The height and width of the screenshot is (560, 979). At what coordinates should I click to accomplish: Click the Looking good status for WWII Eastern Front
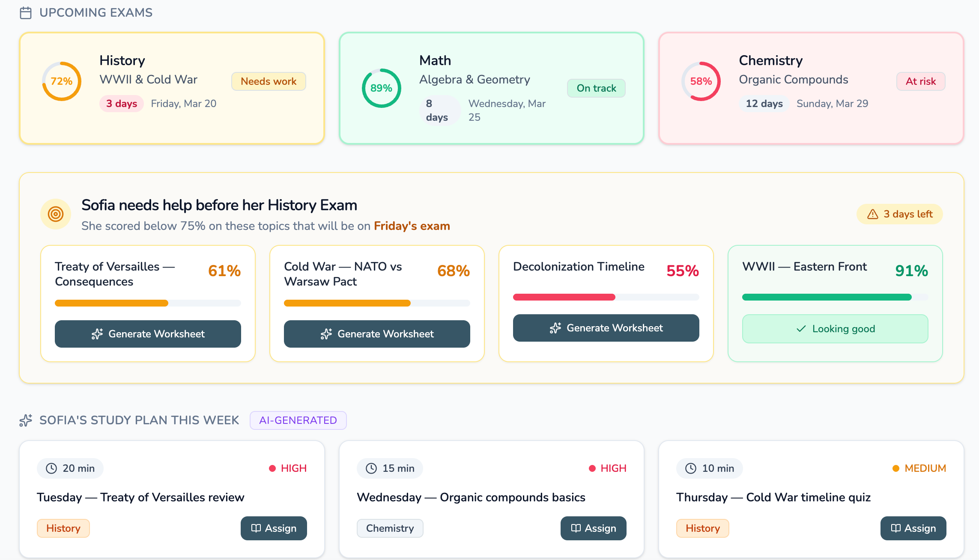(835, 329)
